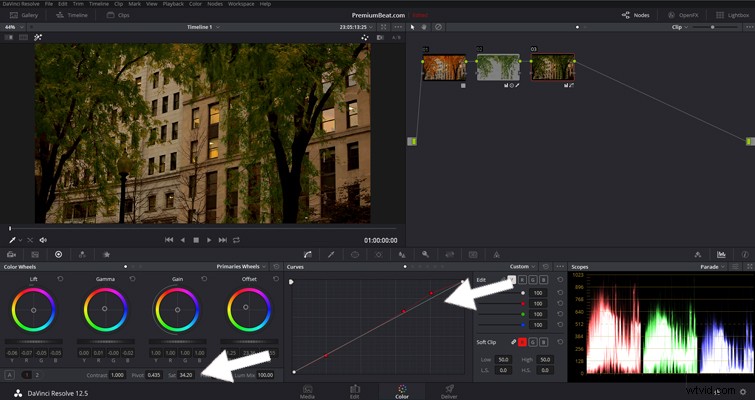Click the bypass grades icon in node editor
This screenshot has height=400, width=755.
(x=438, y=27)
